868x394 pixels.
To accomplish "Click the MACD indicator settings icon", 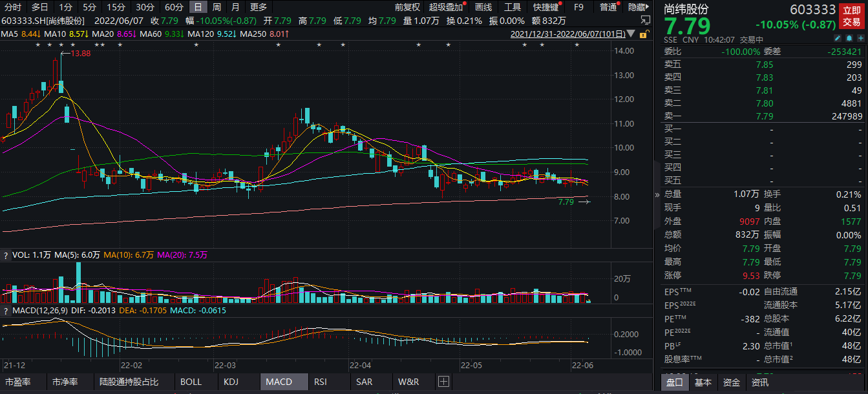I will tap(6, 309).
